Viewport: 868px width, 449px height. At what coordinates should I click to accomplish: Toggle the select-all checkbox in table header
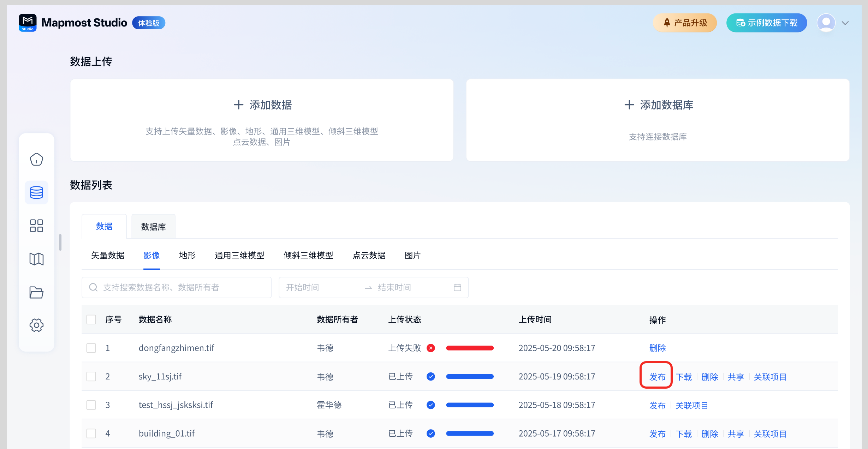tap(91, 319)
